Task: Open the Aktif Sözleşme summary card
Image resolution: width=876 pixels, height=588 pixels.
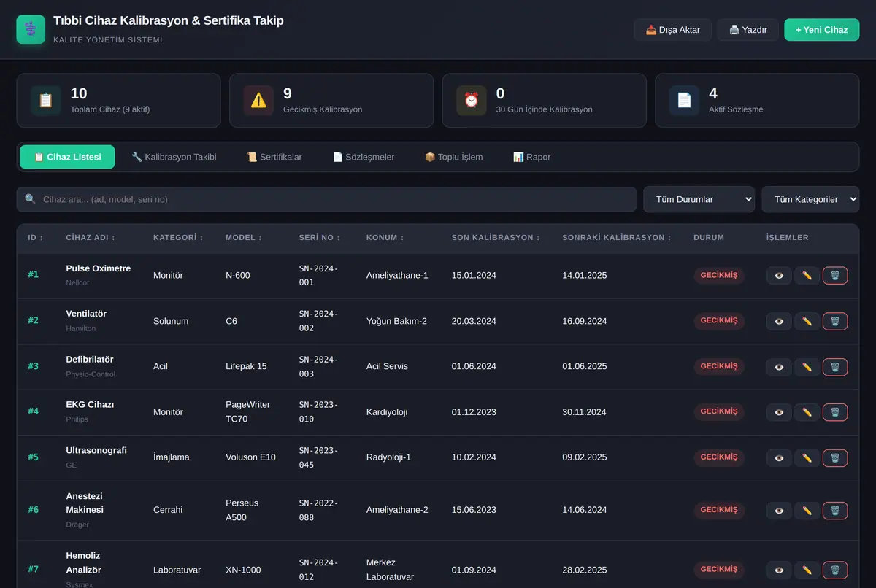Action: [x=757, y=101]
